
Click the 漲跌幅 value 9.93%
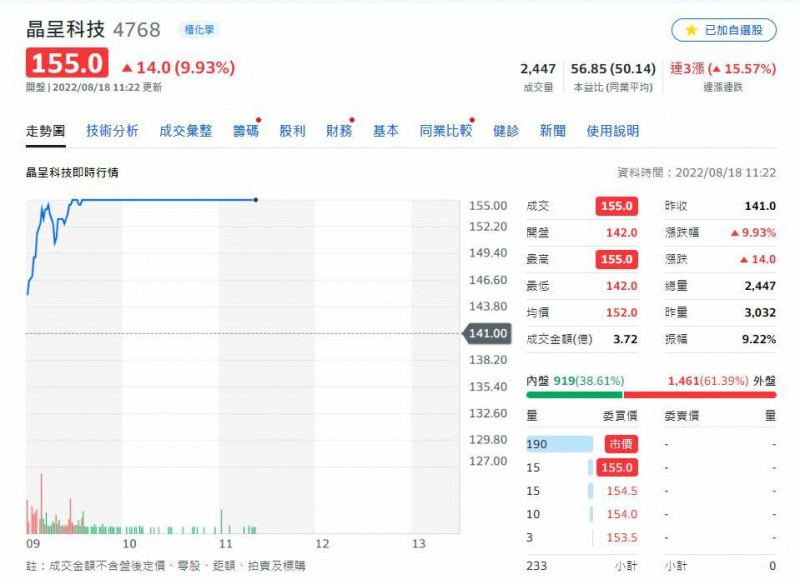(753, 233)
